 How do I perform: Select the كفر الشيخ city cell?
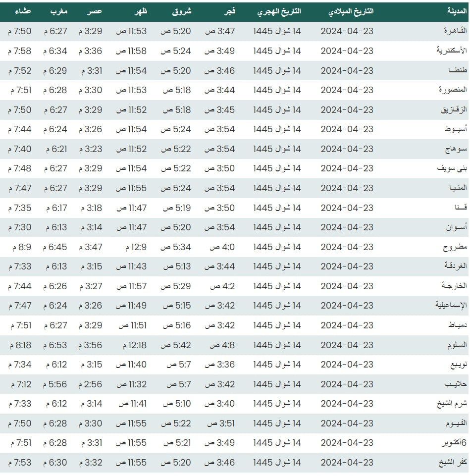coord(453,462)
